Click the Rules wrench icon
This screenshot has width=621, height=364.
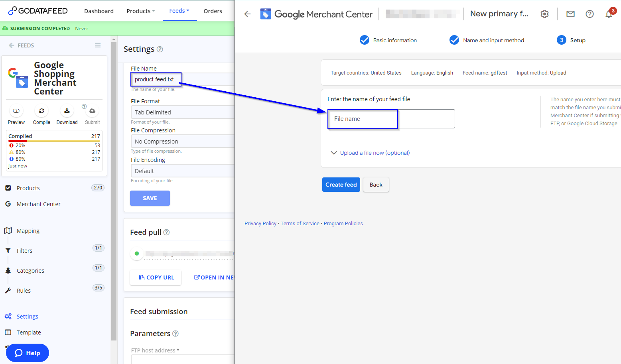pyautogui.click(x=8, y=290)
